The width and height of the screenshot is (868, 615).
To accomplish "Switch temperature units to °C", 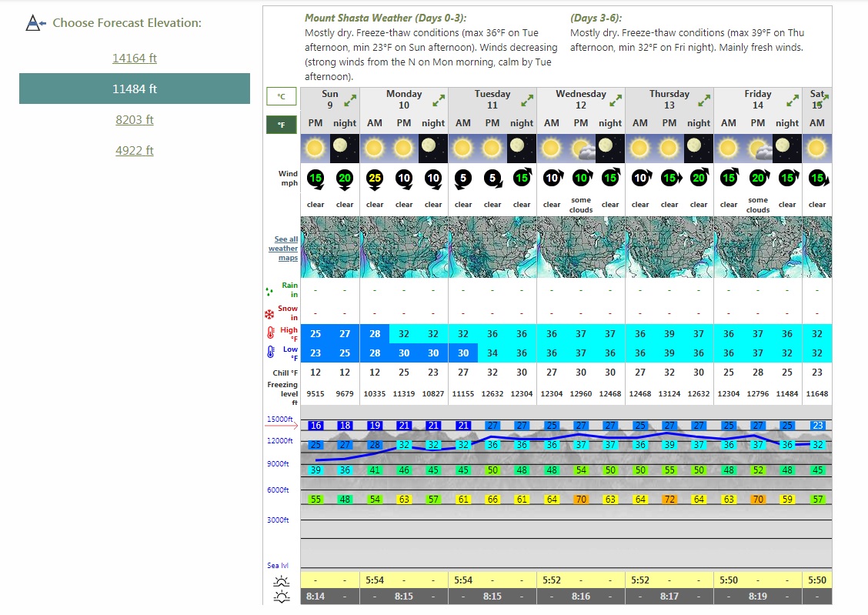I will tap(281, 96).
